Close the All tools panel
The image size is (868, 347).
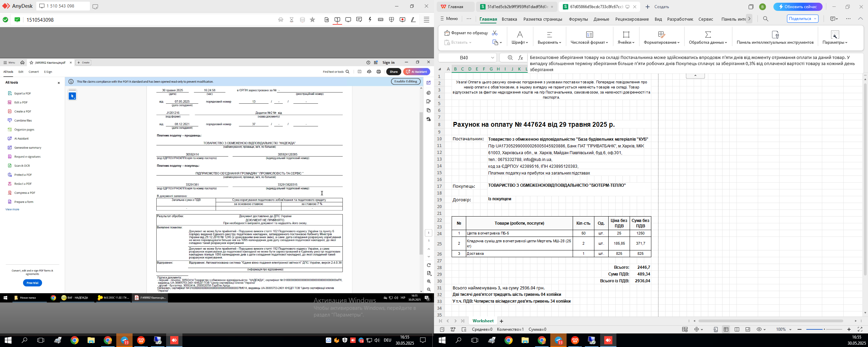coord(59,83)
